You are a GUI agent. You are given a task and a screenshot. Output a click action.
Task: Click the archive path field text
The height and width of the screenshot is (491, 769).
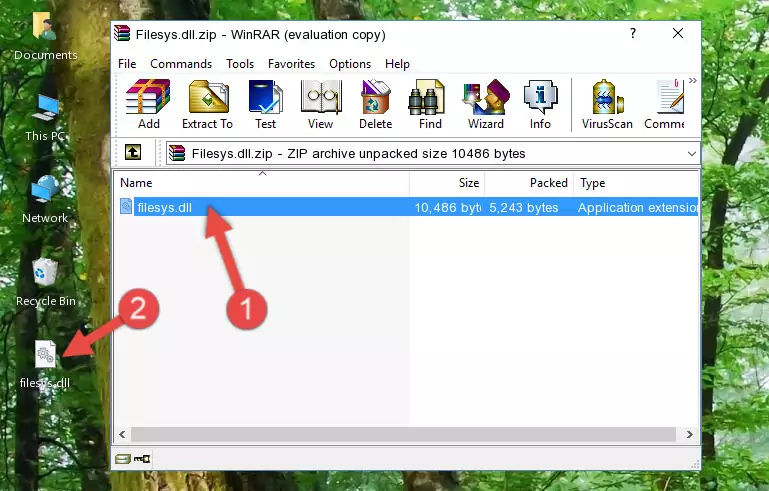coord(358,154)
